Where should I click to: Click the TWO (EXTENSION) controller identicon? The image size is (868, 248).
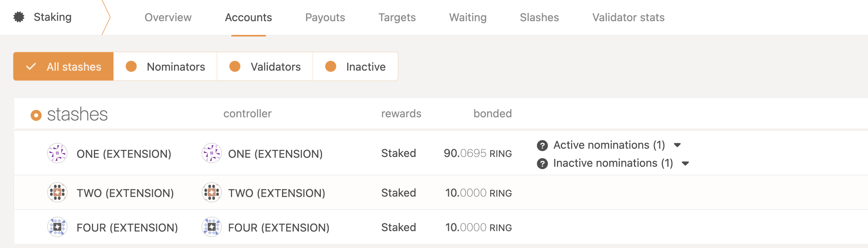[x=211, y=192]
